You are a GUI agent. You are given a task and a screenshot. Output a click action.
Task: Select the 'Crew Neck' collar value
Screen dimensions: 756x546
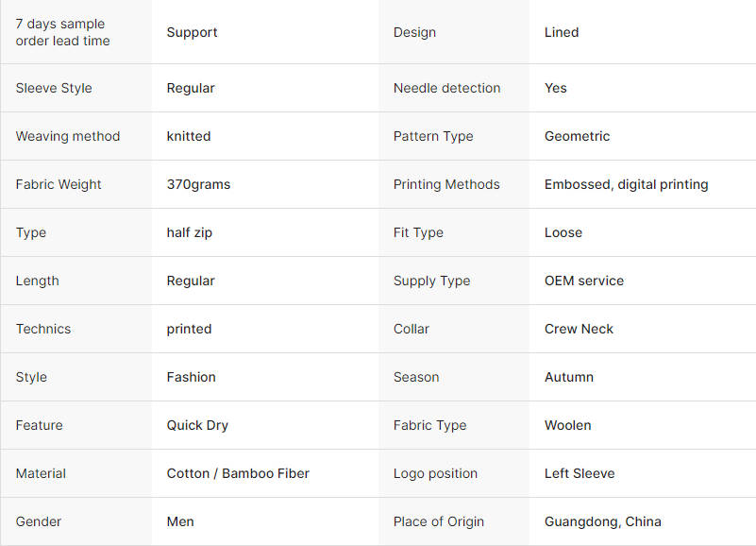(579, 329)
